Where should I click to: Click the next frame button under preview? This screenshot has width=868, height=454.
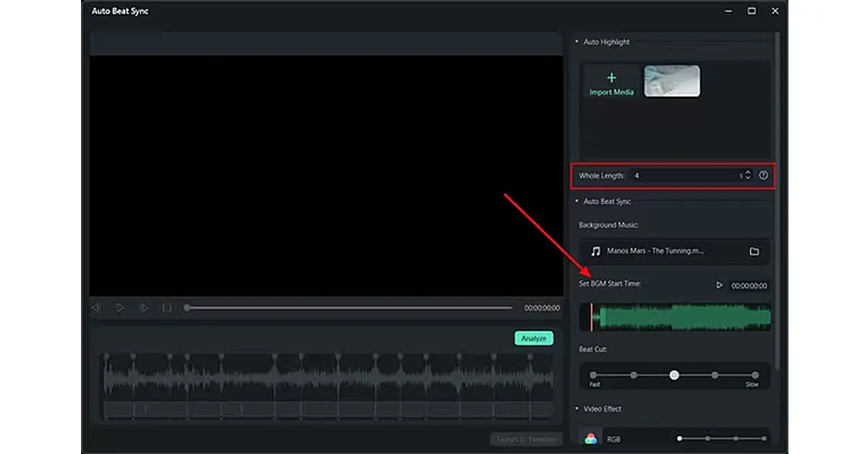[143, 308]
